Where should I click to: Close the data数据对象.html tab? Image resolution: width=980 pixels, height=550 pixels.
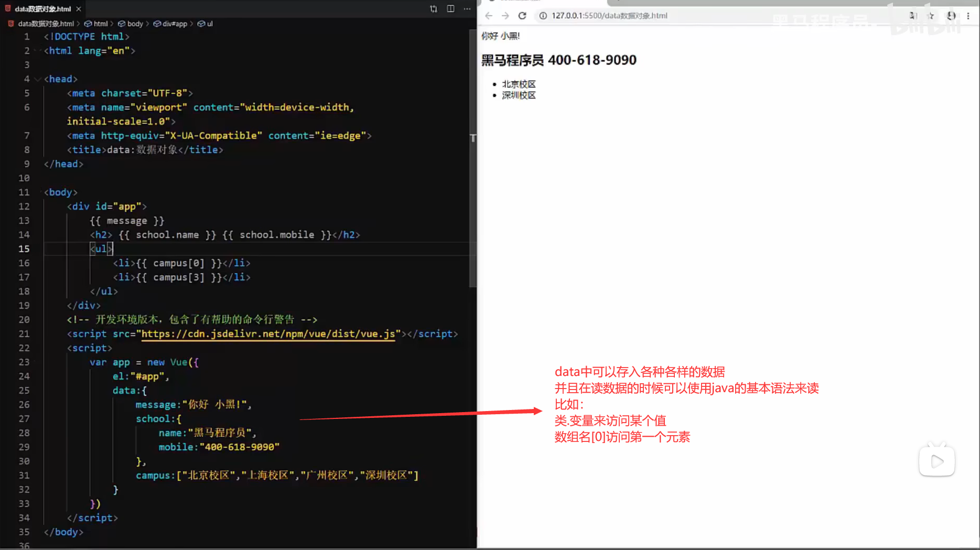[x=79, y=9]
